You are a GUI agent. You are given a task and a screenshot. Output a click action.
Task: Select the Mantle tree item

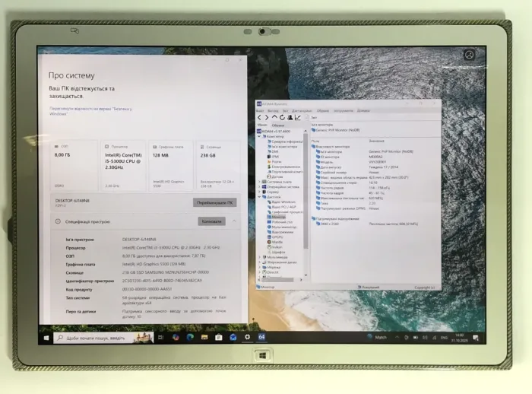[275, 242]
